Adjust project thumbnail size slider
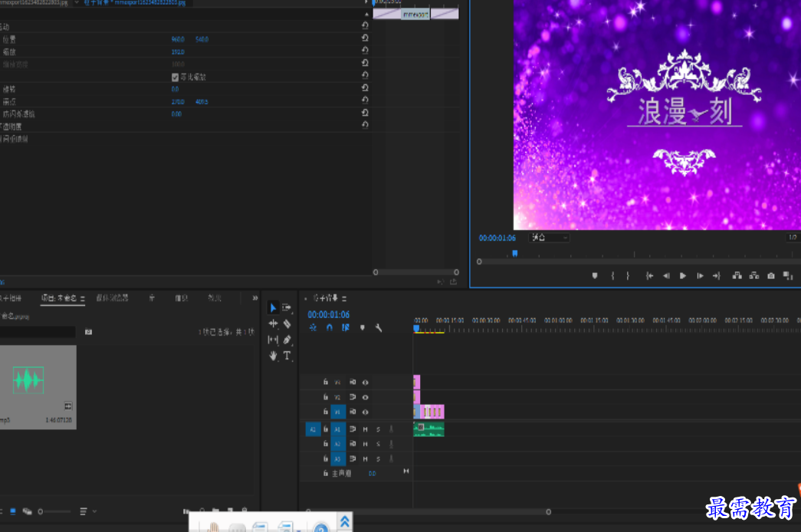Image resolution: width=801 pixels, height=532 pixels. tap(54, 511)
